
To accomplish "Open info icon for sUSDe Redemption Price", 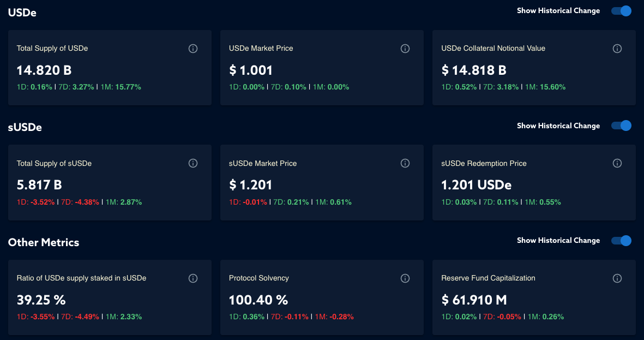I will [x=617, y=163].
